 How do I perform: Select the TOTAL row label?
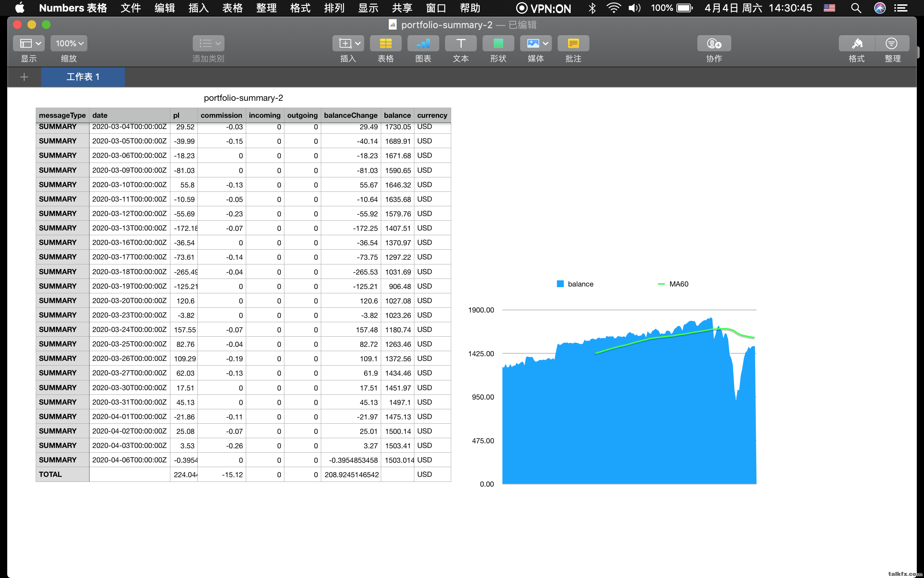point(62,474)
